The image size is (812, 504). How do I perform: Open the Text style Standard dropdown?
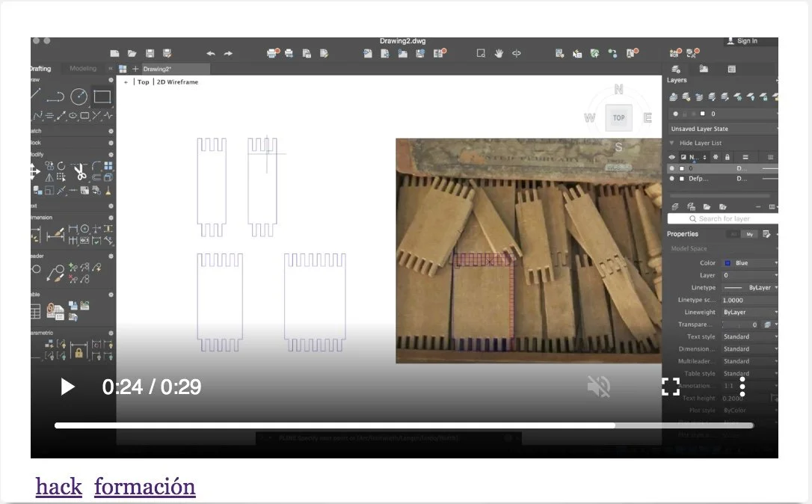750,336
